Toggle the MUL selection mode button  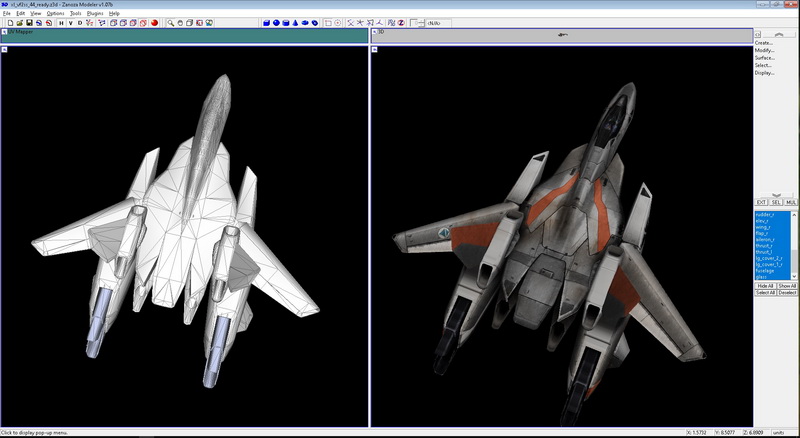click(x=790, y=202)
